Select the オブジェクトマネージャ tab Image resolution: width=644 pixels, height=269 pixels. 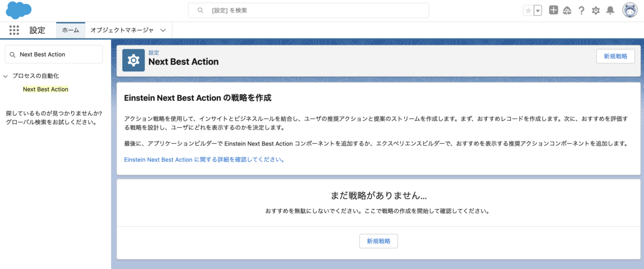122,30
